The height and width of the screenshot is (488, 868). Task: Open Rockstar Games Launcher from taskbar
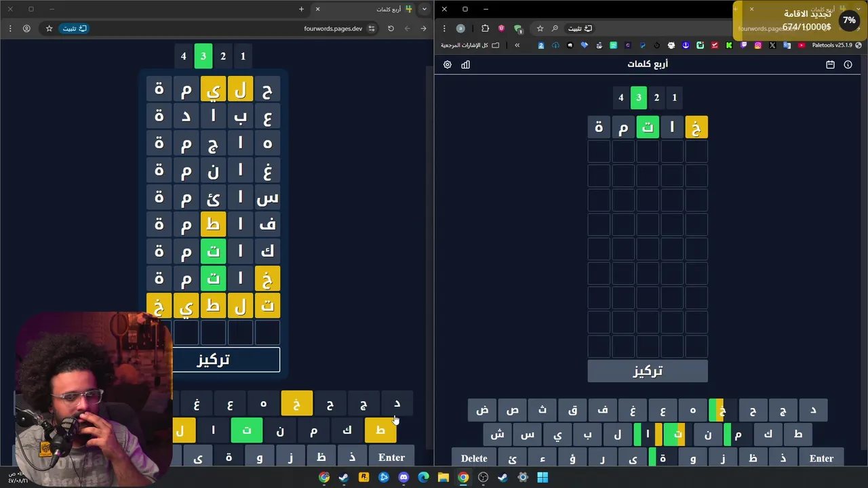pos(363,477)
